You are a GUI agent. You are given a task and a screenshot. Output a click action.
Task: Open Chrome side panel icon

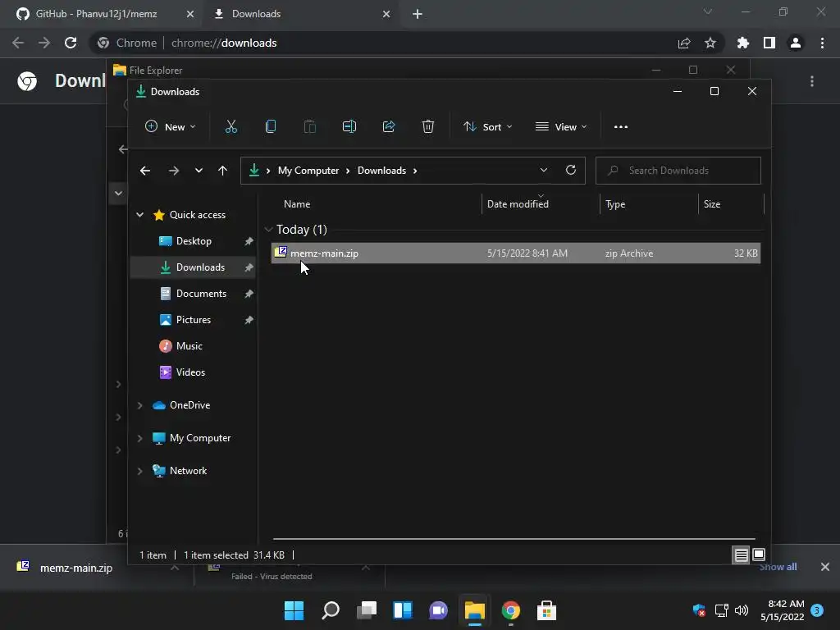pyautogui.click(x=769, y=43)
